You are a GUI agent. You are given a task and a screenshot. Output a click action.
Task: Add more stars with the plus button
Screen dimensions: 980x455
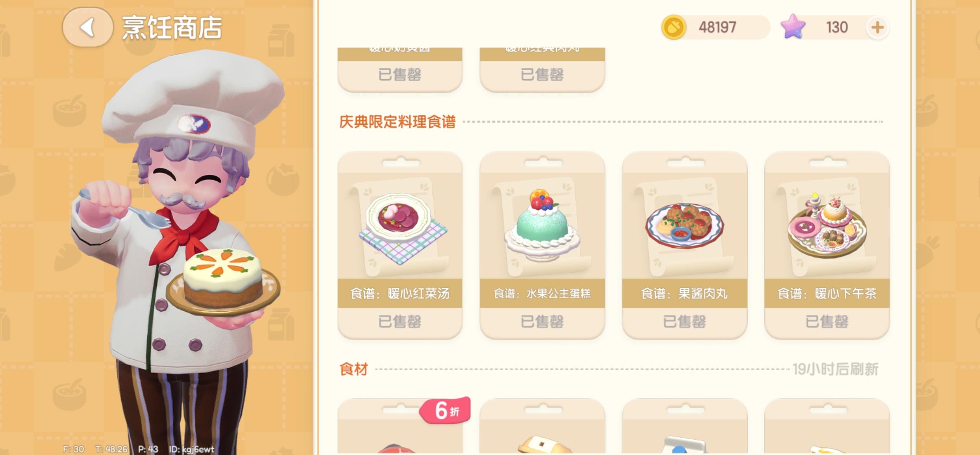click(877, 28)
